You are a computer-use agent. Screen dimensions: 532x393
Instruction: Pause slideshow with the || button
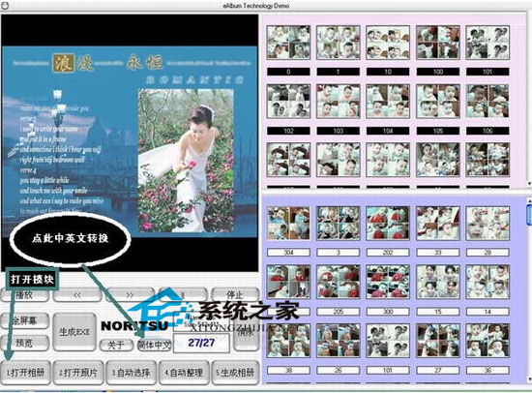[183, 295]
